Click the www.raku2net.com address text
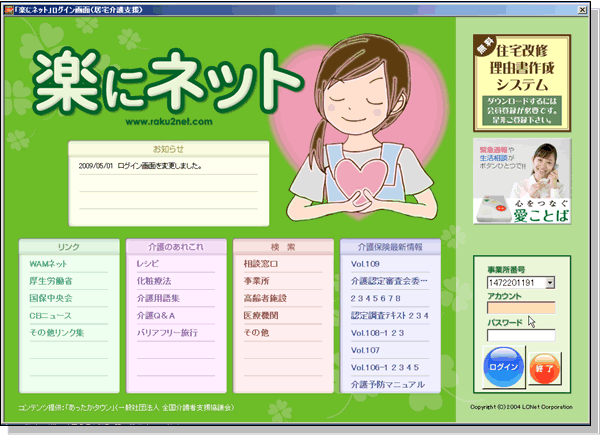The width and height of the screenshot is (601, 435). [169, 121]
